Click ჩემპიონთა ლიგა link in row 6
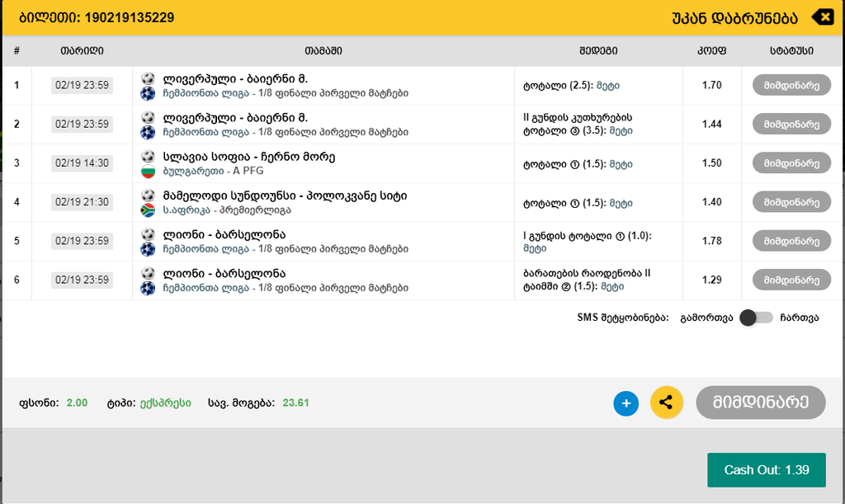This screenshot has width=845, height=504. (x=205, y=288)
